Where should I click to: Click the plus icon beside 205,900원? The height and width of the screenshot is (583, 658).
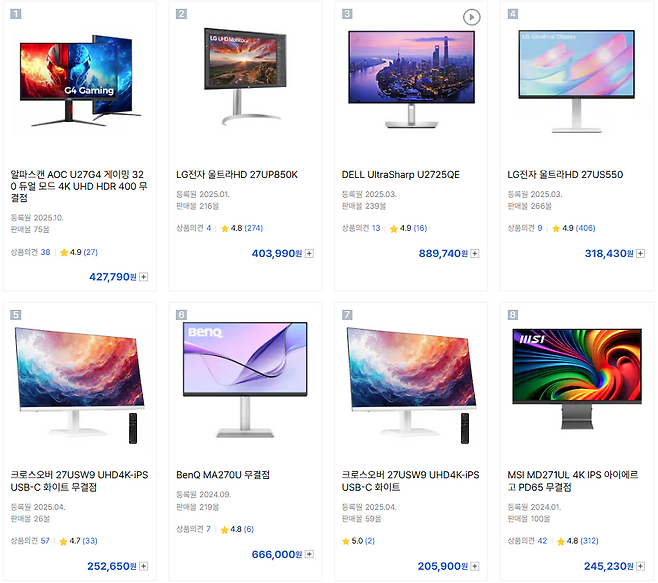475,566
